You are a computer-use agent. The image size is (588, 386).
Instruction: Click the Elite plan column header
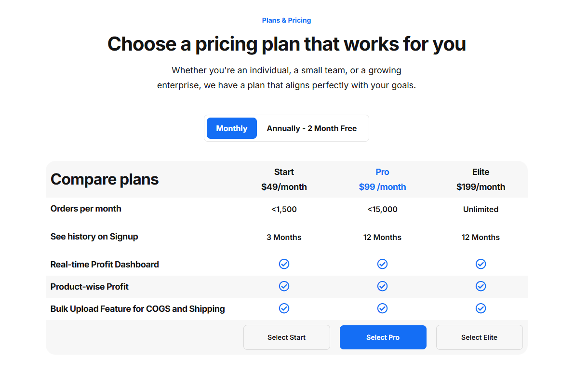pos(481,172)
